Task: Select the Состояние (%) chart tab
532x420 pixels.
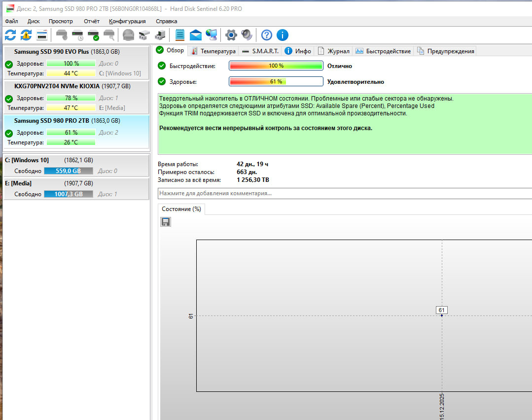Action: pyautogui.click(x=181, y=209)
